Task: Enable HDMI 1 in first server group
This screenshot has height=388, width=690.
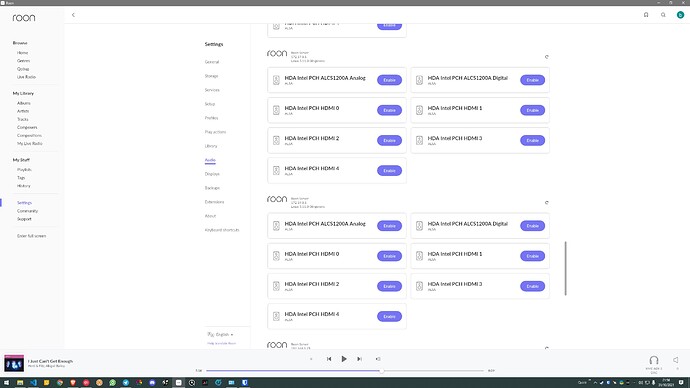Action: click(x=532, y=110)
